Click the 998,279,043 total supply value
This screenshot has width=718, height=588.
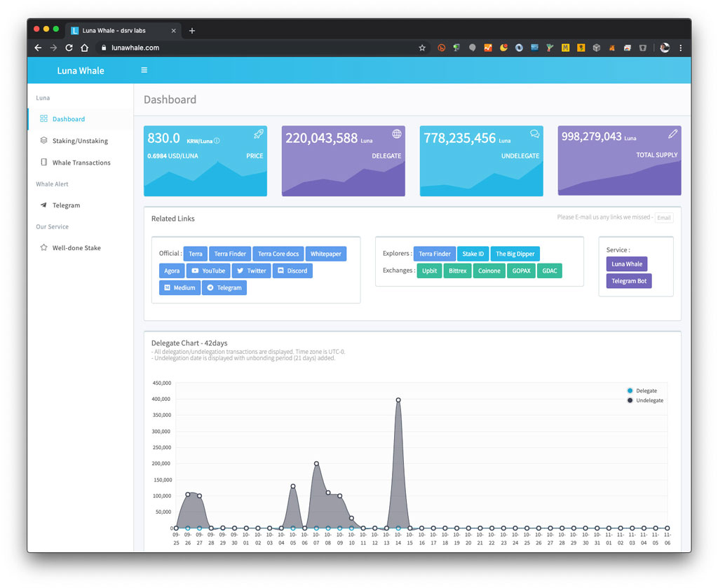coord(592,137)
